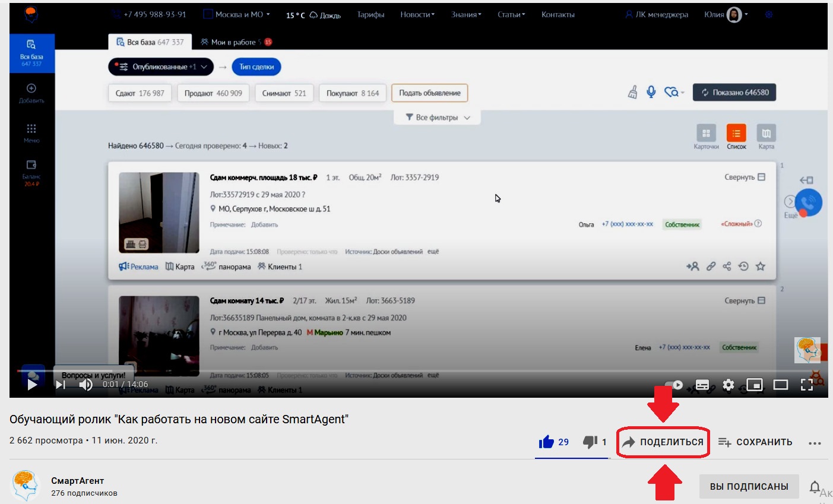Click the ПОДЕЛИТЬСЯ share button
Screen dimensions: 833x504
click(663, 442)
